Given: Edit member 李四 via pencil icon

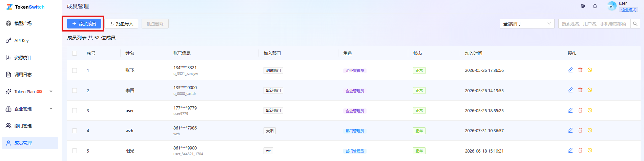Looking at the screenshot, I should point(570,90).
